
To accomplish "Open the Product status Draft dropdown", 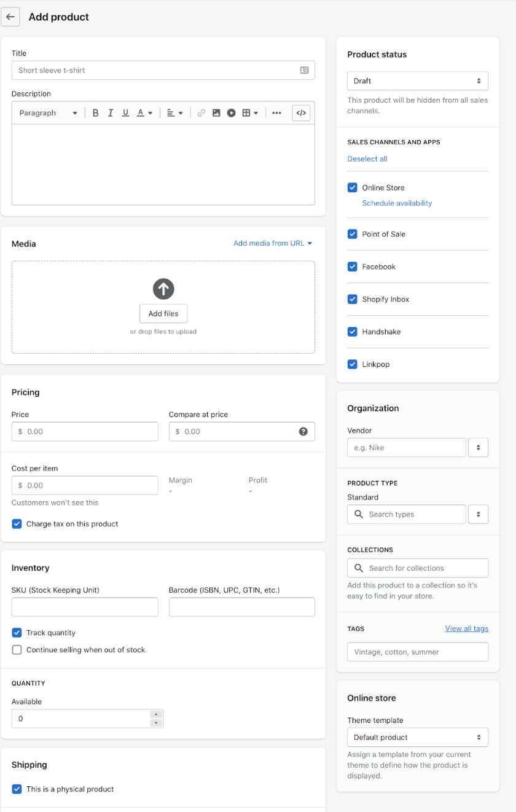I will 418,81.
